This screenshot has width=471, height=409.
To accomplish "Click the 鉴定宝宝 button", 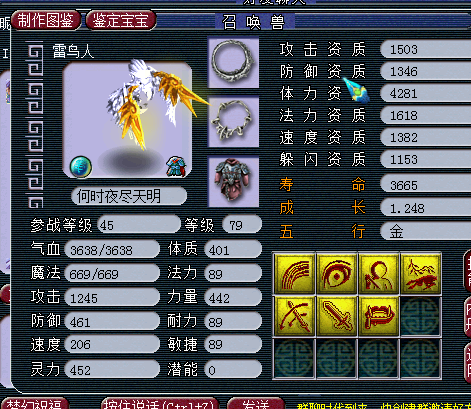I will point(121,20).
